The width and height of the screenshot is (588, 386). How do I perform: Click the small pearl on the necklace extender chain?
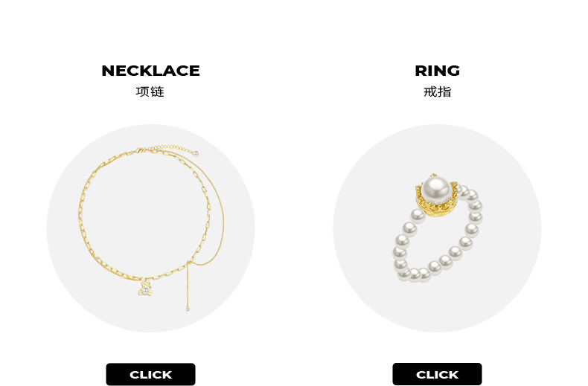point(195,154)
